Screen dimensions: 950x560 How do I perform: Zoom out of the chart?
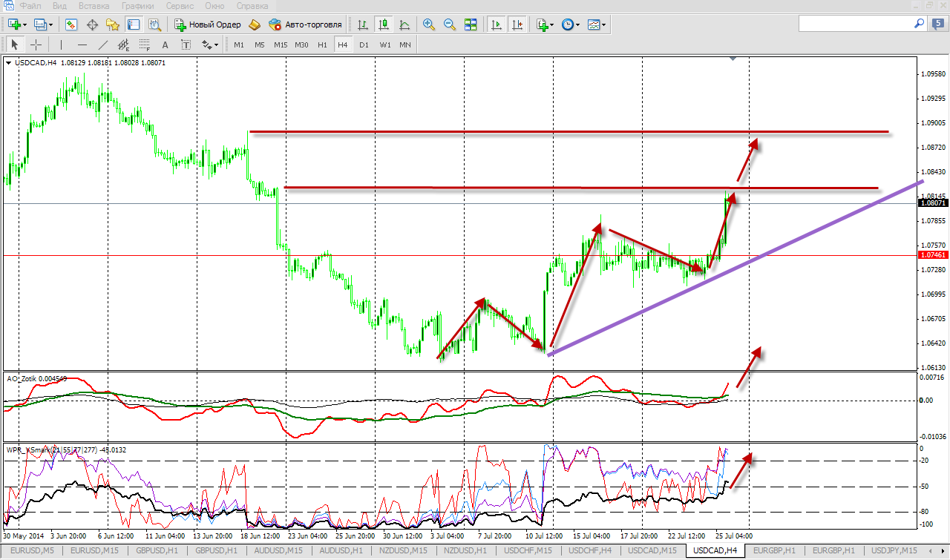coord(449,24)
